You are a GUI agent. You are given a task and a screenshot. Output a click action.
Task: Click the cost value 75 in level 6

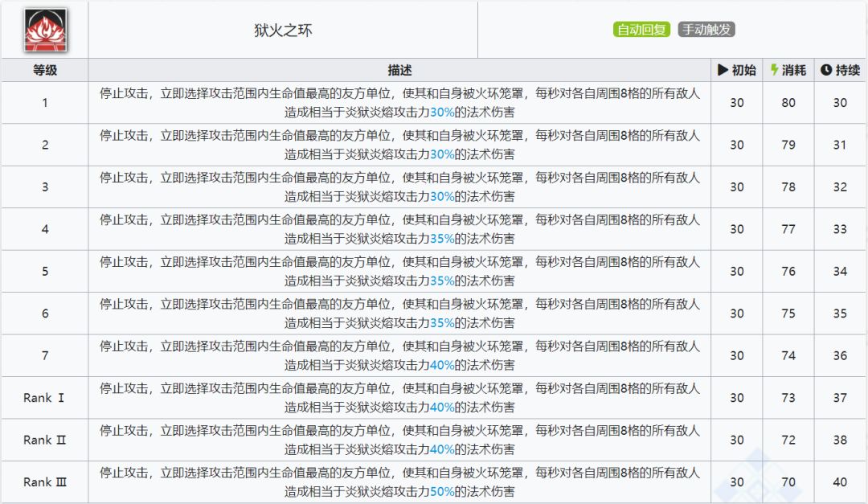pyautogui.click(x=788, y=313)
